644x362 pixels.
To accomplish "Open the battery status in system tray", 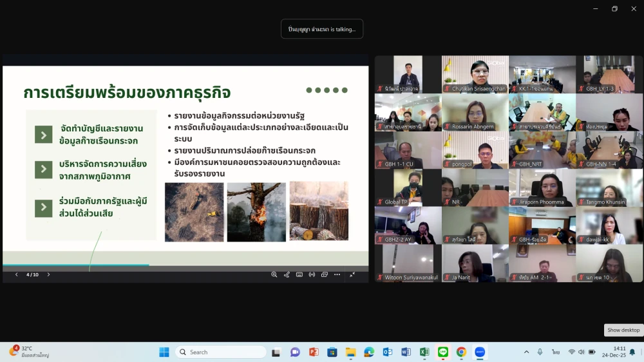I will click(592, 352).
